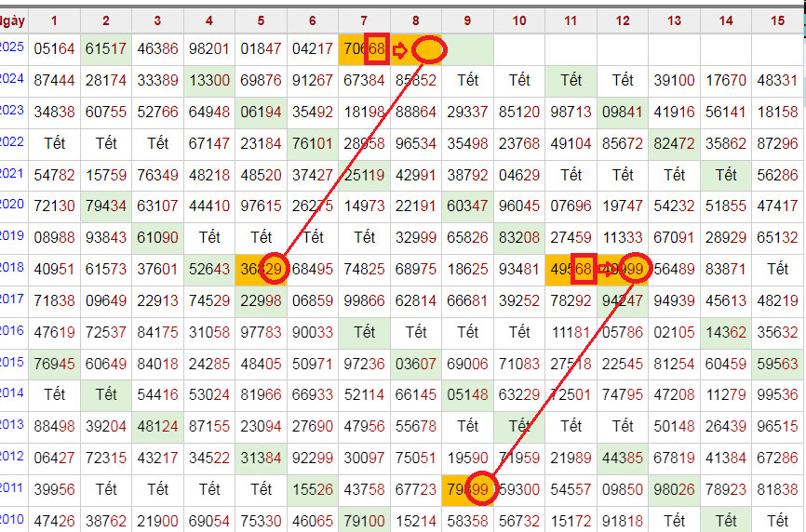The image size is (806, 532).
Task: Open the 2011 year link
Action: [x=11, y=487]
